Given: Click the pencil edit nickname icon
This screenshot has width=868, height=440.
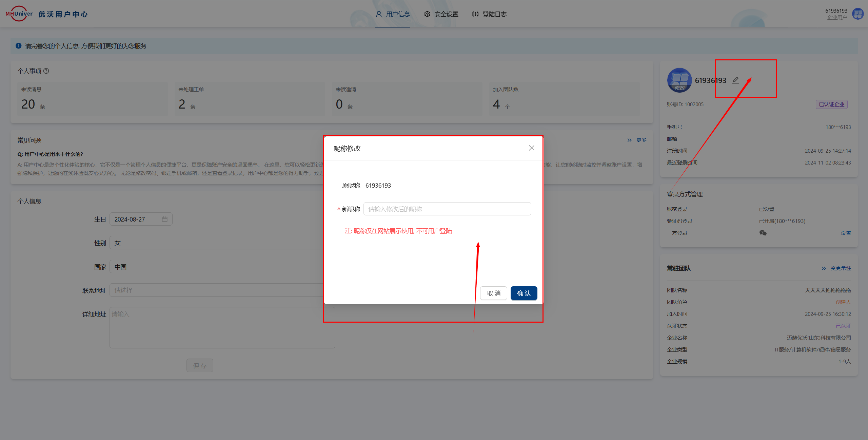Looking at the screenshot, I should [735, 80].
